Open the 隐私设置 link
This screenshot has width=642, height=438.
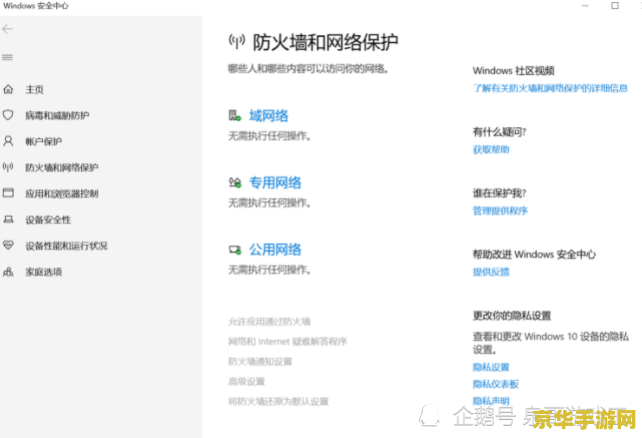click(x=491, y=367)
